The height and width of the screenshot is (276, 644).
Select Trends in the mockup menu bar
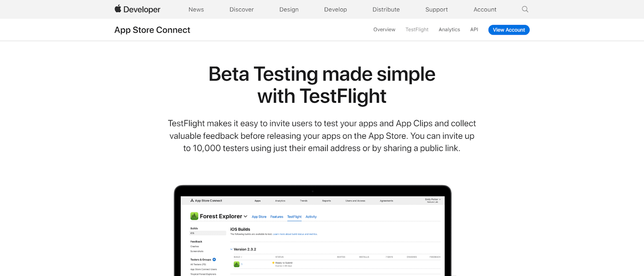[303, 201]
